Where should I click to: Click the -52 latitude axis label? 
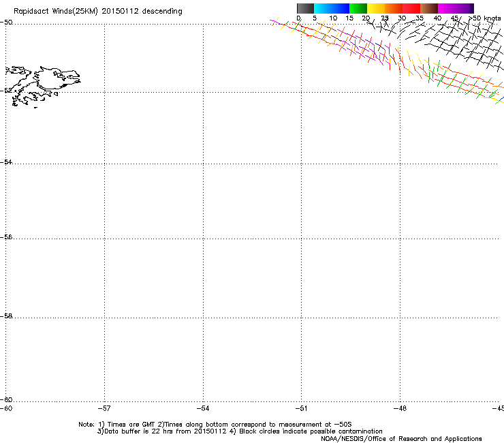6,91
